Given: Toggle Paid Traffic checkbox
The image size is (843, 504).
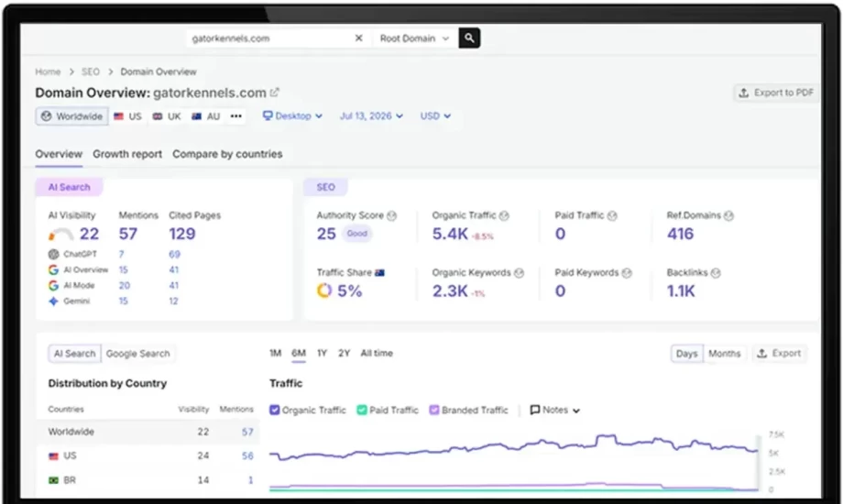Looking at the screenshot, I should coord(362,410).
